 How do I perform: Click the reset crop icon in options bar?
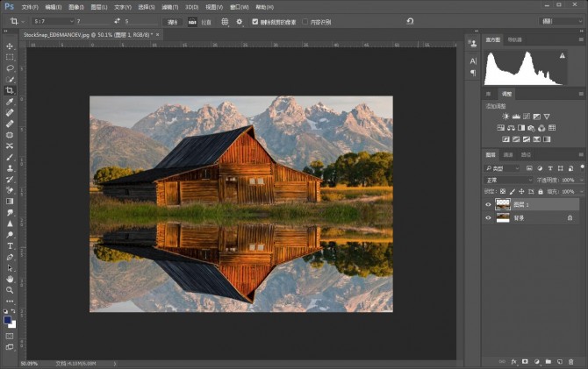[x=410, y=21]
